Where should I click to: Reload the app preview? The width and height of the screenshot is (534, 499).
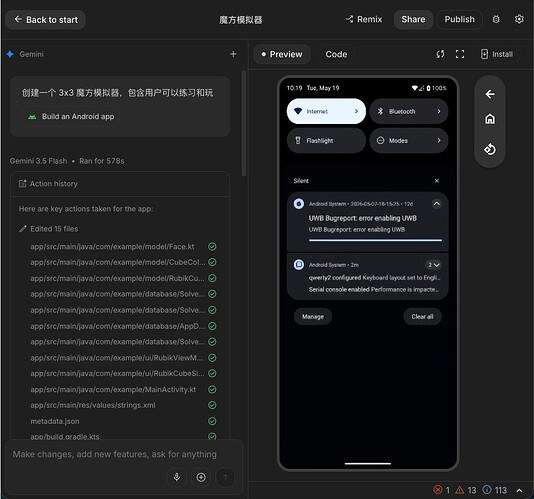click(x=440, y=54)
